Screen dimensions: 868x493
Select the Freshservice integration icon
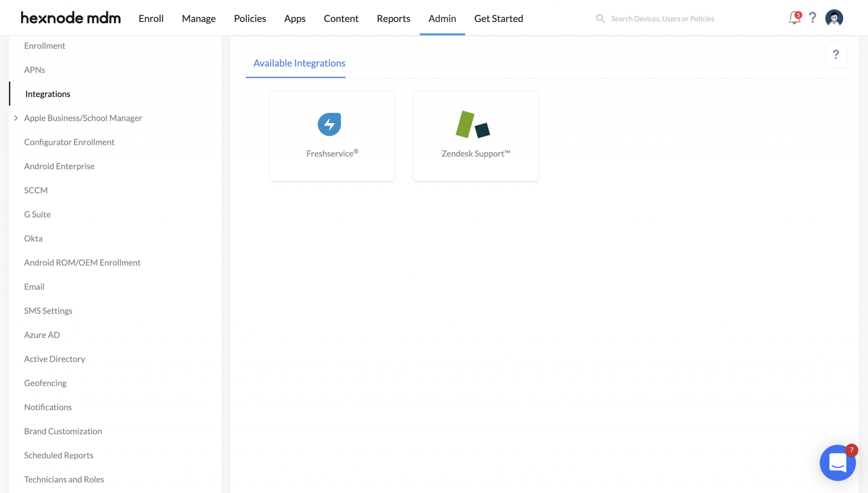pos(329,124)
